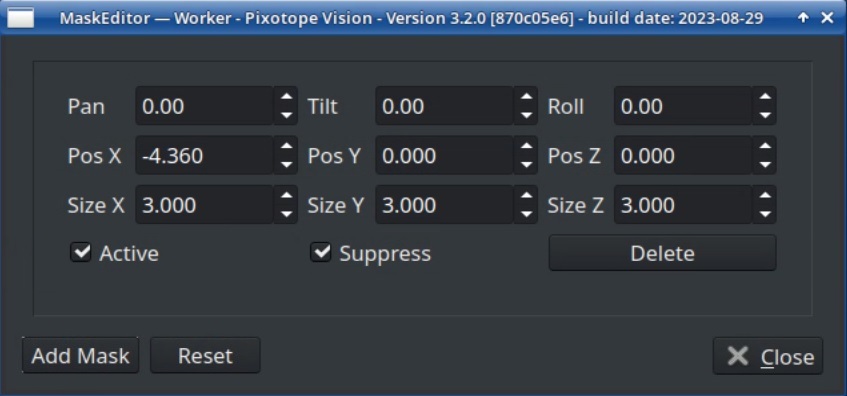Screen dimensions: 847x396
Task: Close the MaskEditor dialog with the Close button
Action: [768, 356]
